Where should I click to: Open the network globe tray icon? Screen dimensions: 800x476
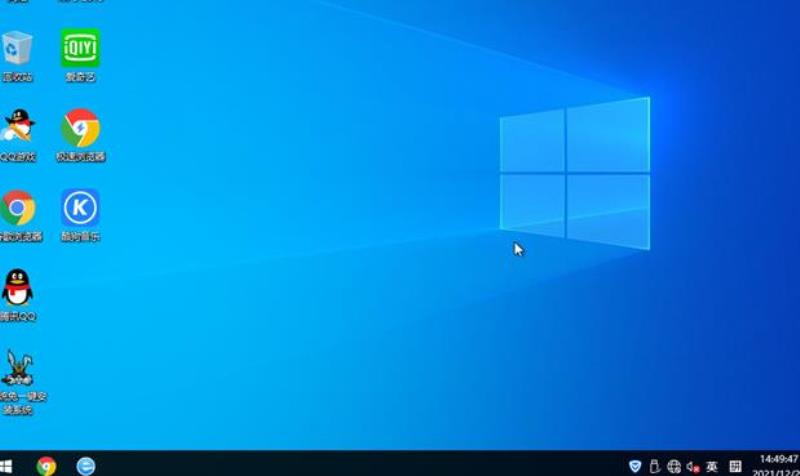[x=673, y=466]
